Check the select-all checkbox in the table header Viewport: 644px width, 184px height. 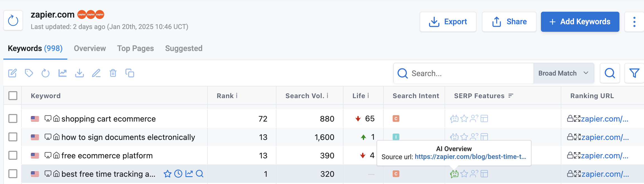13,95
